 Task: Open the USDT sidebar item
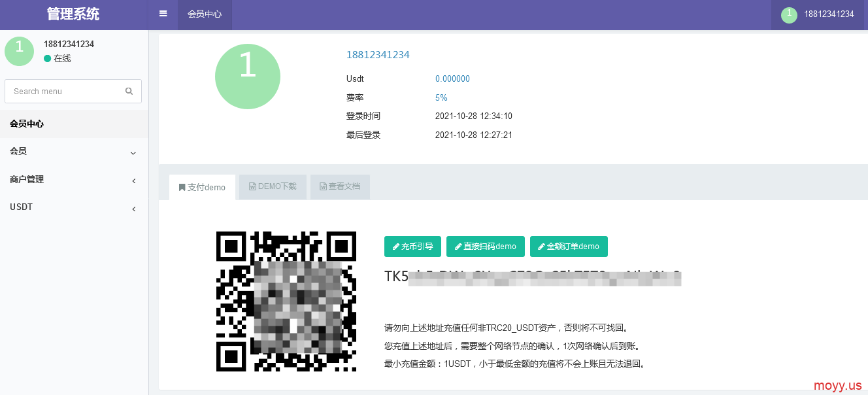[x=75, y=207]
